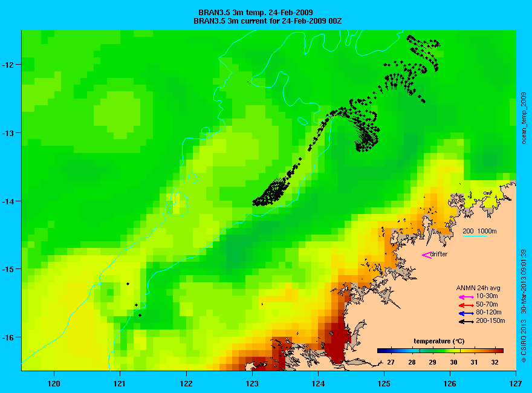This screenshot has height=393, width=532.
Task: Click the '122' longitude axis label
Action: pos(186,384)
